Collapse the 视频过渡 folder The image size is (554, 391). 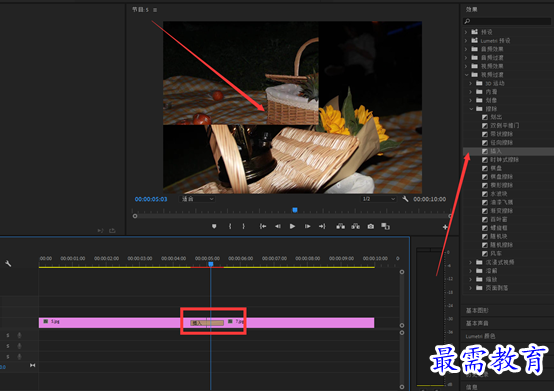pyautogui.click(x=466, y=75)
